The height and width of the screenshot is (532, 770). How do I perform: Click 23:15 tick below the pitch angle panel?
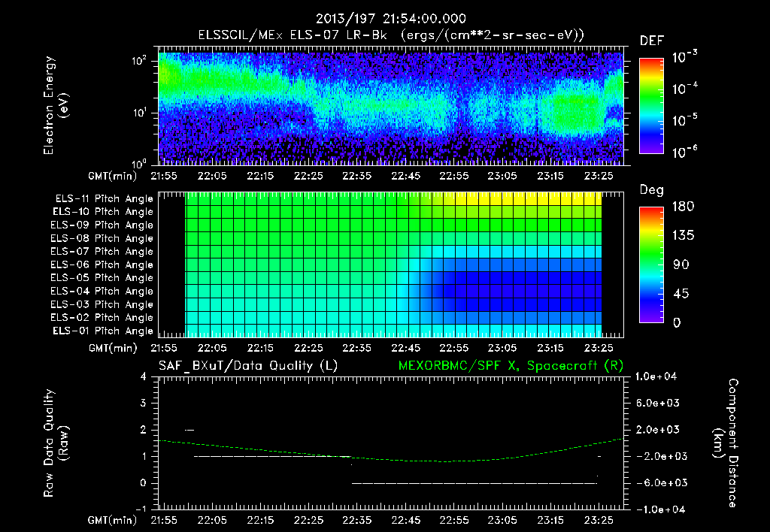click(550, 349)
